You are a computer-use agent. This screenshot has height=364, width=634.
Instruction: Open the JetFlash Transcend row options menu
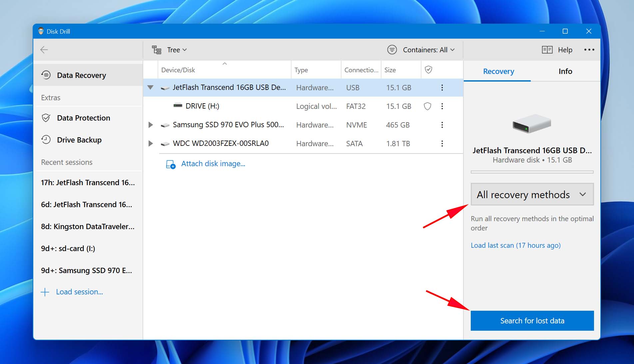coord(442,88)
